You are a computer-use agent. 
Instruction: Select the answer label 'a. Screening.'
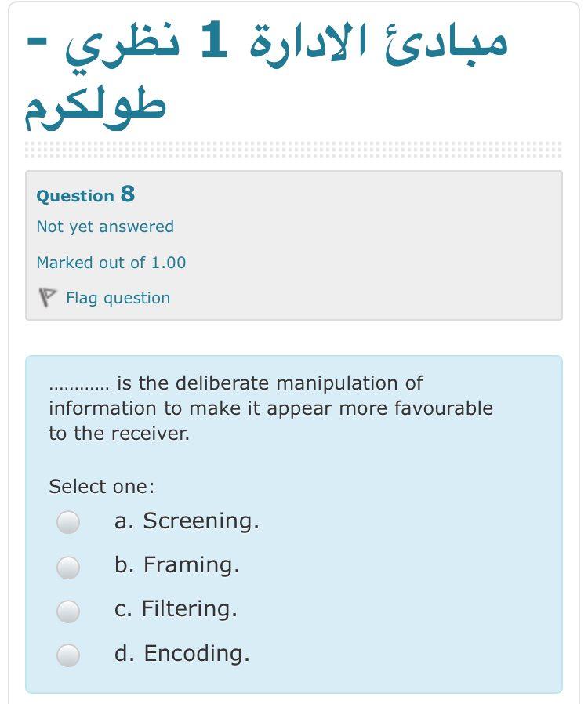click(188, 521)
